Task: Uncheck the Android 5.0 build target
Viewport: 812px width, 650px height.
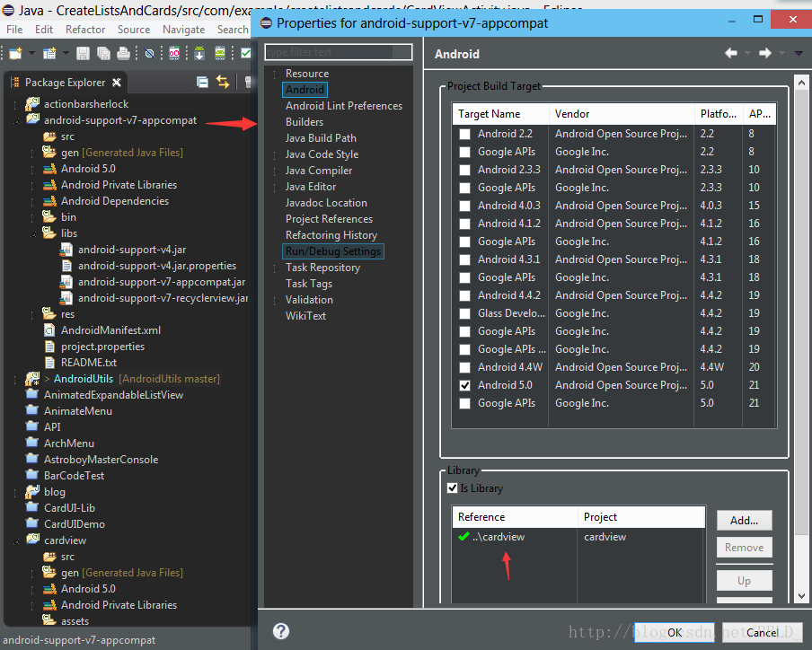Action: (x=465, y=385)
